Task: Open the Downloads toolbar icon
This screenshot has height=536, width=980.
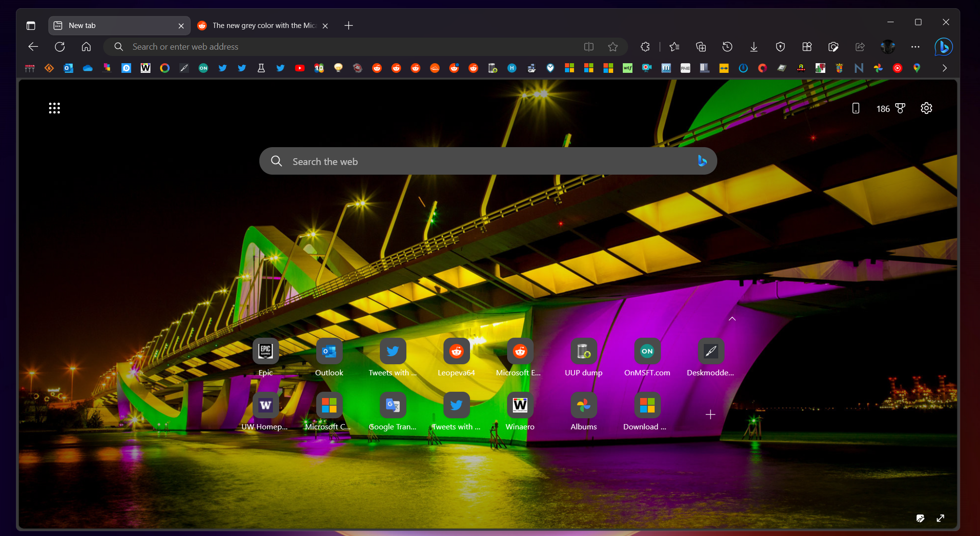Action: 754,47
